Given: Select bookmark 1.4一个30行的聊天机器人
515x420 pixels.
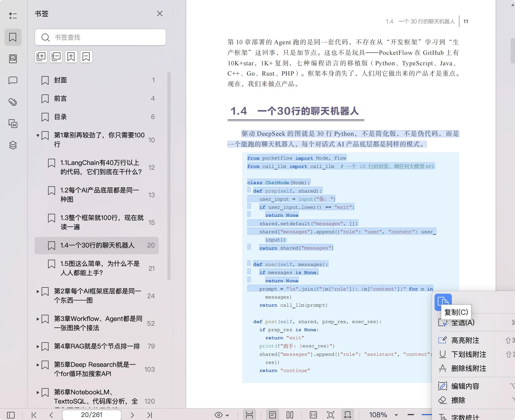Looking at the screenshot, I should pos(97,245).
